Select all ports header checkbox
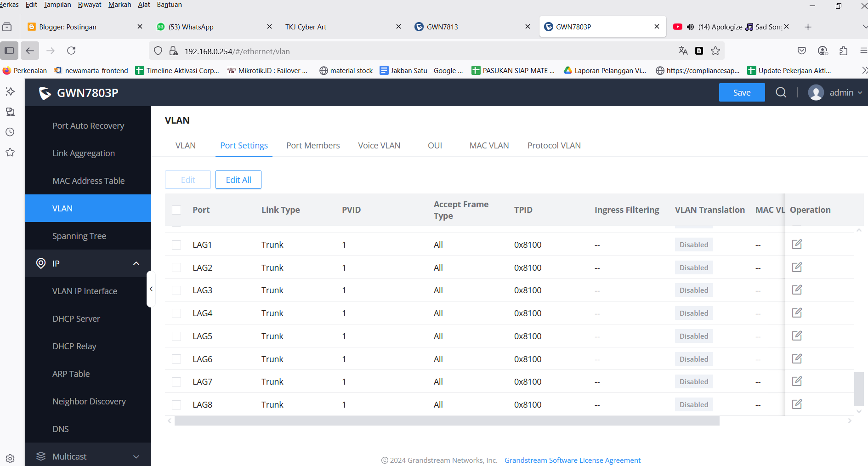 (x=176, y=210)
